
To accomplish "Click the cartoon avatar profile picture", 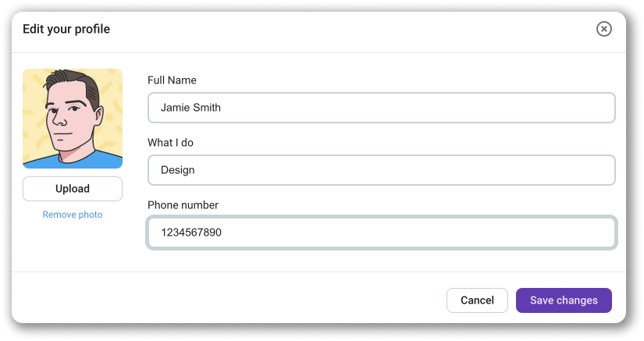I will click(73, 119).
